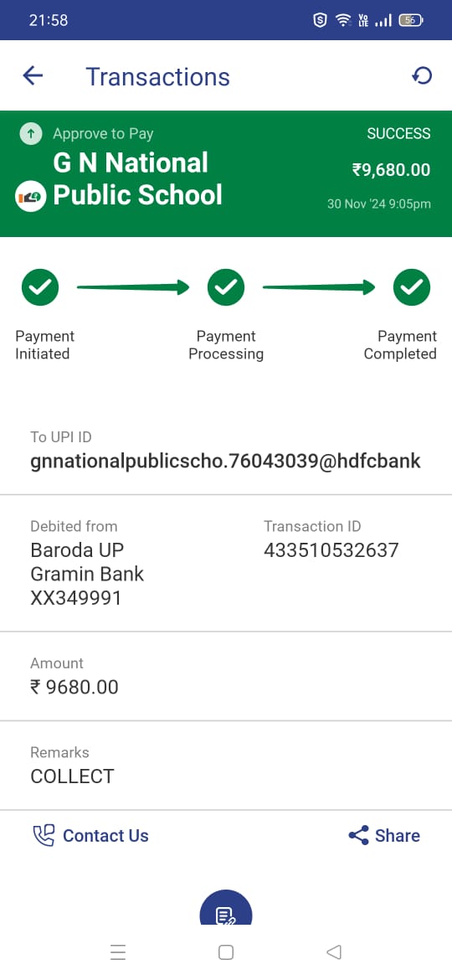Viewport: 452px width, 980px height.
Task: Tap the G N National Public School name
Action: [x=137, y=178]
